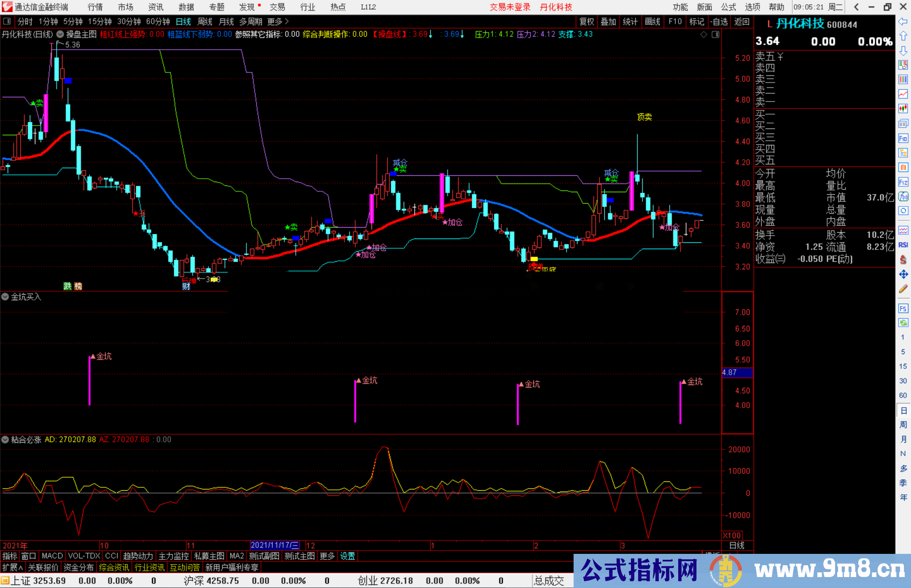The image size is (911, 588).
Task: Click the F10 company info sidebar icon
Action: click(x=903, y=138)
